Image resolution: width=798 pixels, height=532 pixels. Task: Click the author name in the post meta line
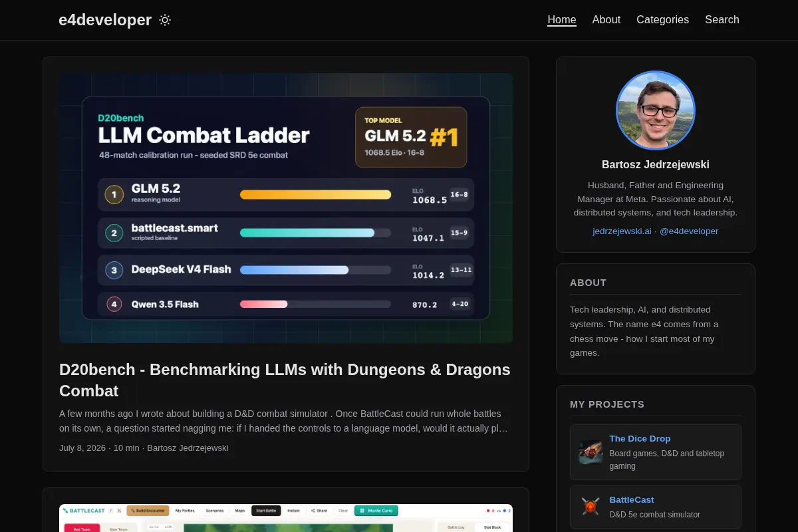(x=188, y=448)
